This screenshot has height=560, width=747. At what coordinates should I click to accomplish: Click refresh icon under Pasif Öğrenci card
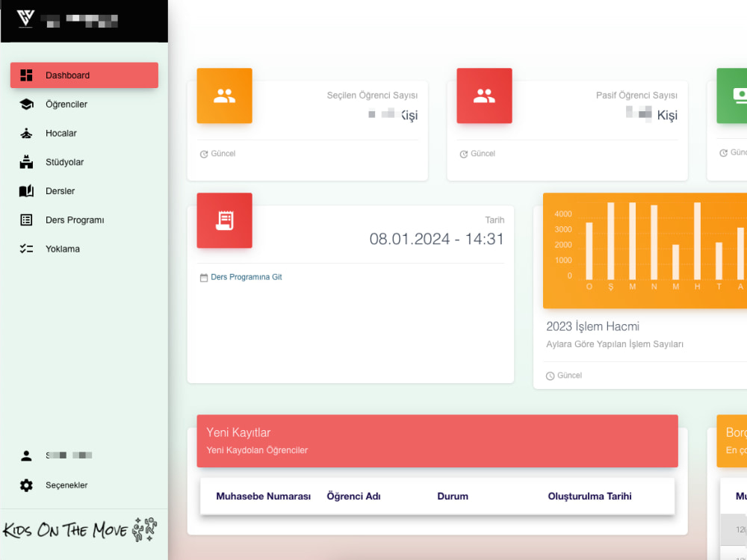click(x=464, y=154)
